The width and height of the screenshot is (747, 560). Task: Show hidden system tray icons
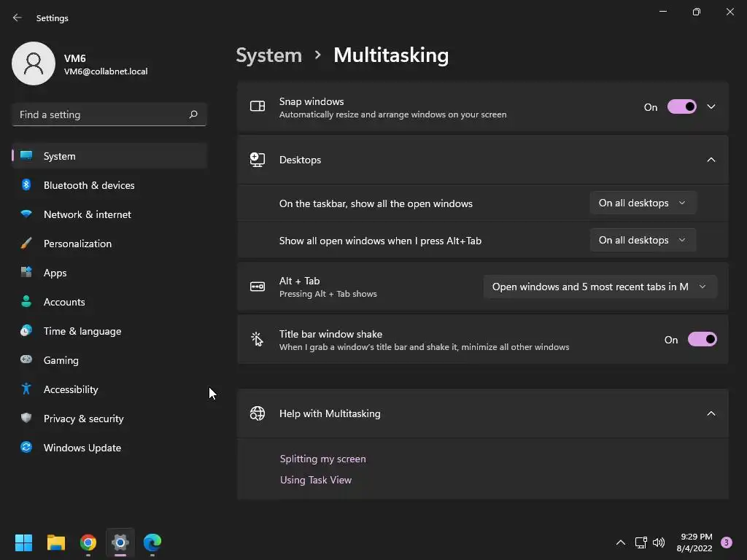click(621, 542)
